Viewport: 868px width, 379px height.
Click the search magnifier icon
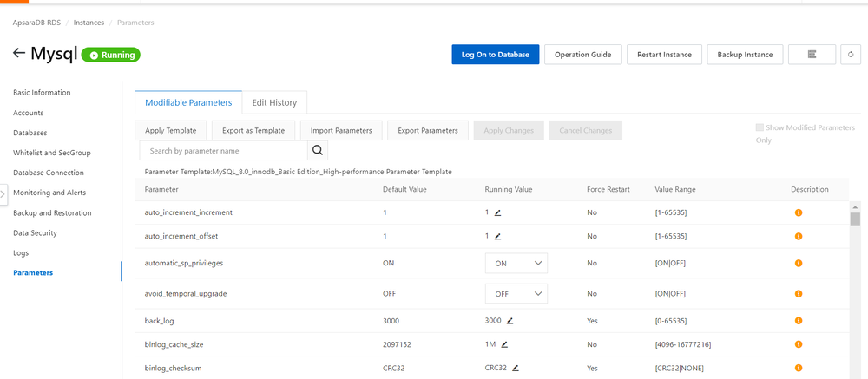[x=318, y=151]
